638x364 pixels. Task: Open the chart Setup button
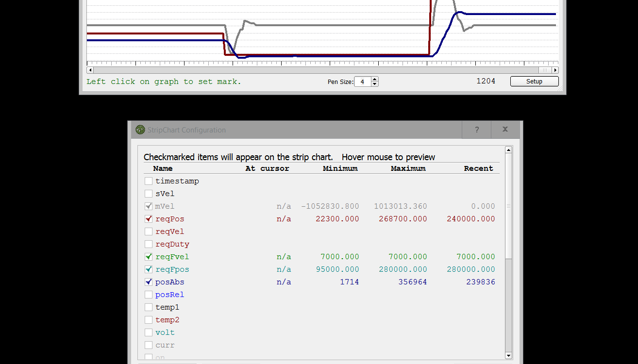point(534,82)
